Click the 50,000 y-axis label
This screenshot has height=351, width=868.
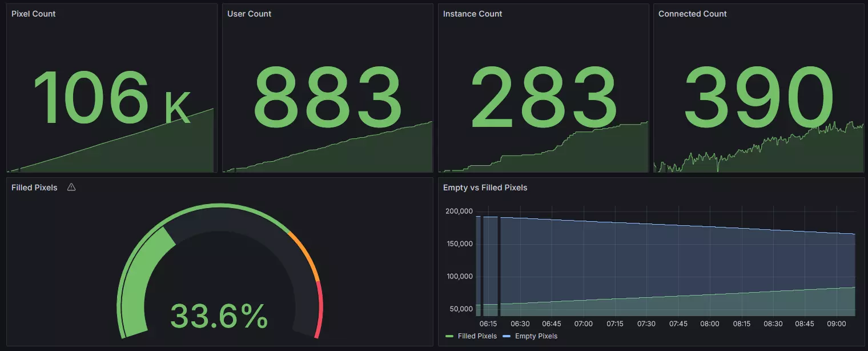pyautogui.click(x=461, y=309)
